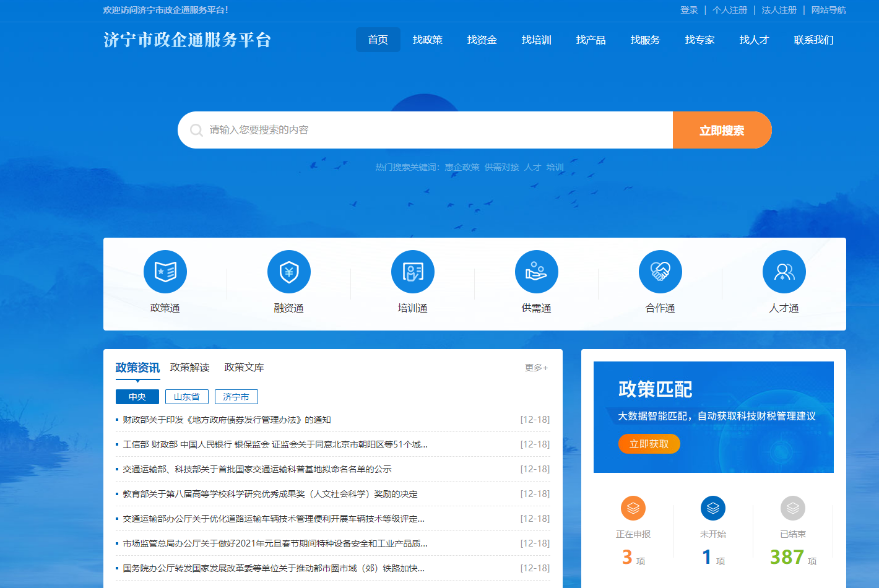This screenshot has width=879, height=588.
Task: Switch to the 政策资讯 tab
Action: coord(137,368)
